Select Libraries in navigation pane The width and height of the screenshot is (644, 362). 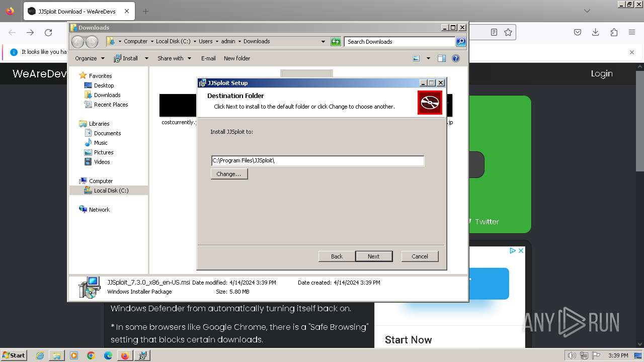[99, 124]
